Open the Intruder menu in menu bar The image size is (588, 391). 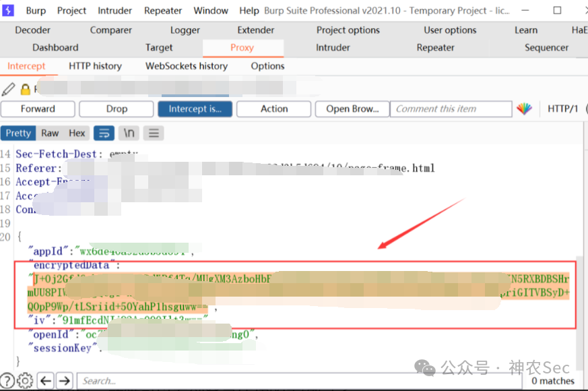click(115, 11)
